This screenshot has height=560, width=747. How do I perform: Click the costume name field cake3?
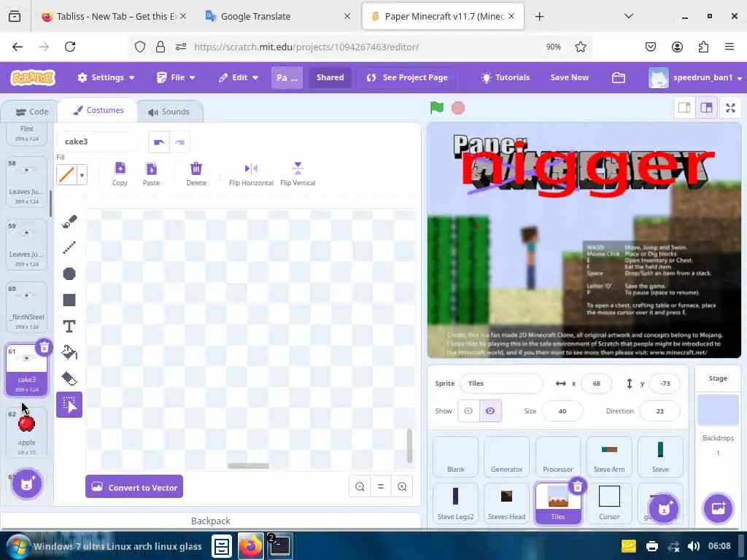98,141
